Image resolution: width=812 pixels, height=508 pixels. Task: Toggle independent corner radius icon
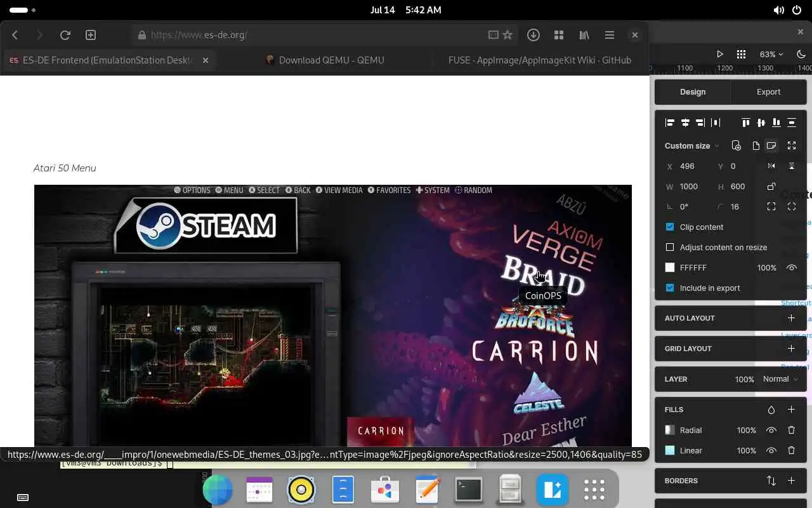(771, 206)
